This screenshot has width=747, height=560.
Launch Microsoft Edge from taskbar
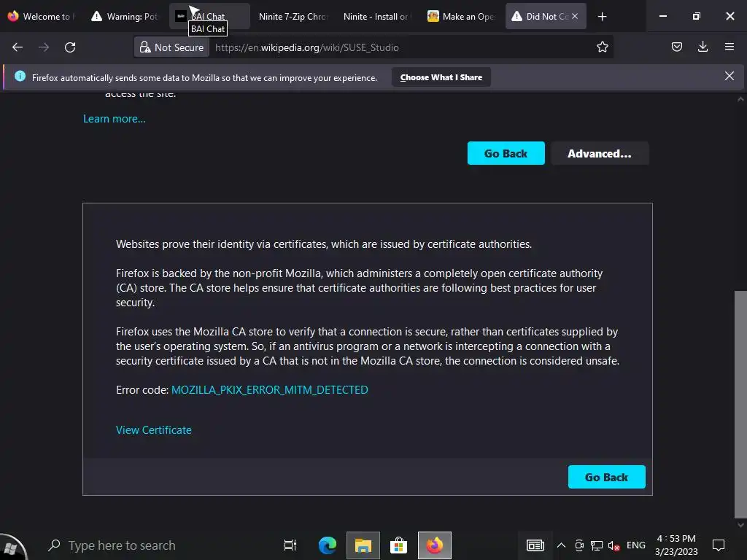(x=328, y=545)
